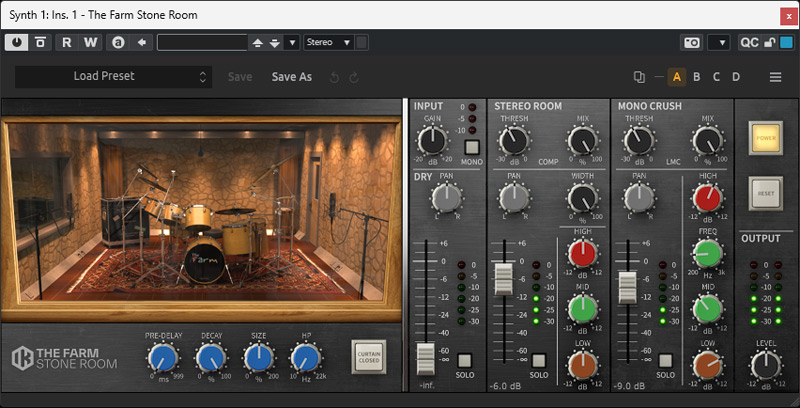
Task: Click the plugin activate power icon
Action: 19,42
